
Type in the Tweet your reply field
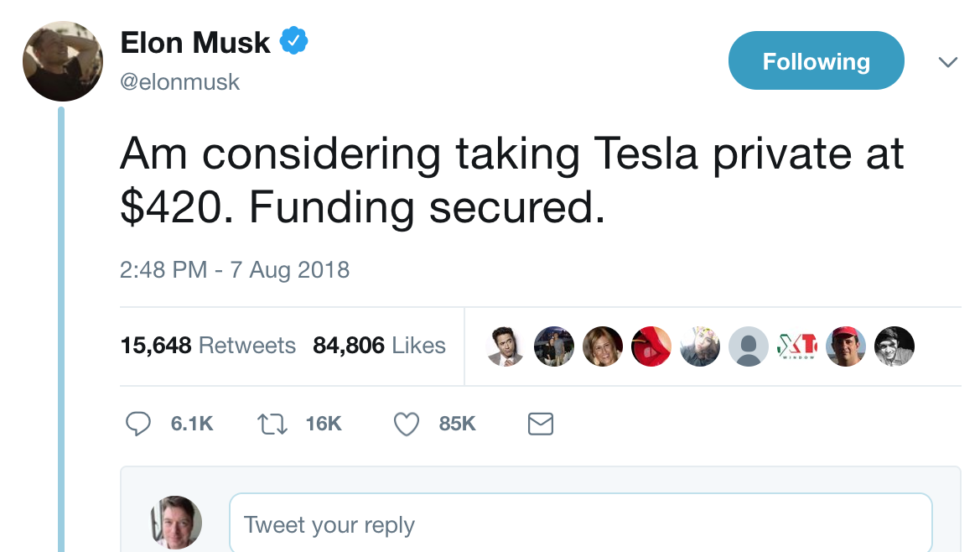580,525
